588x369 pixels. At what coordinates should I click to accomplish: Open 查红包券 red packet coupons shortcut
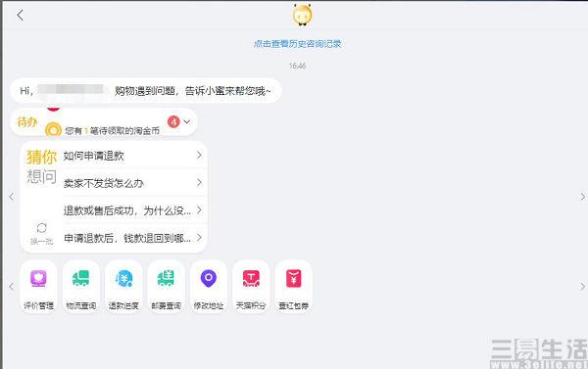point(294,287)
